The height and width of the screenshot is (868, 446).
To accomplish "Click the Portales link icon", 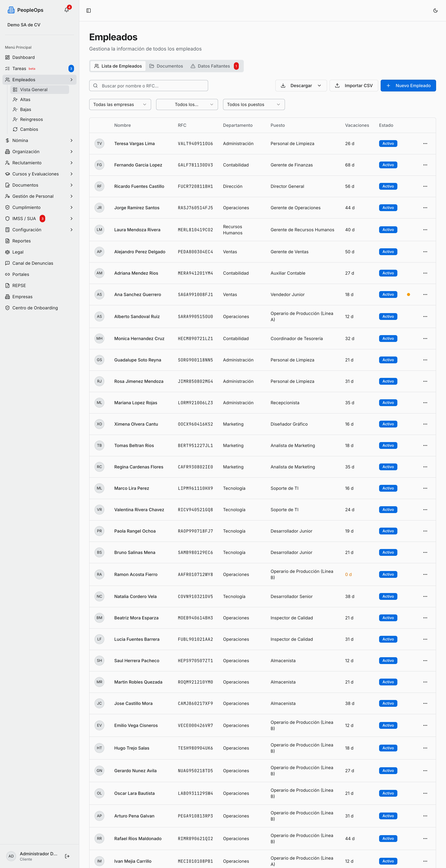I will coord(7,274).
